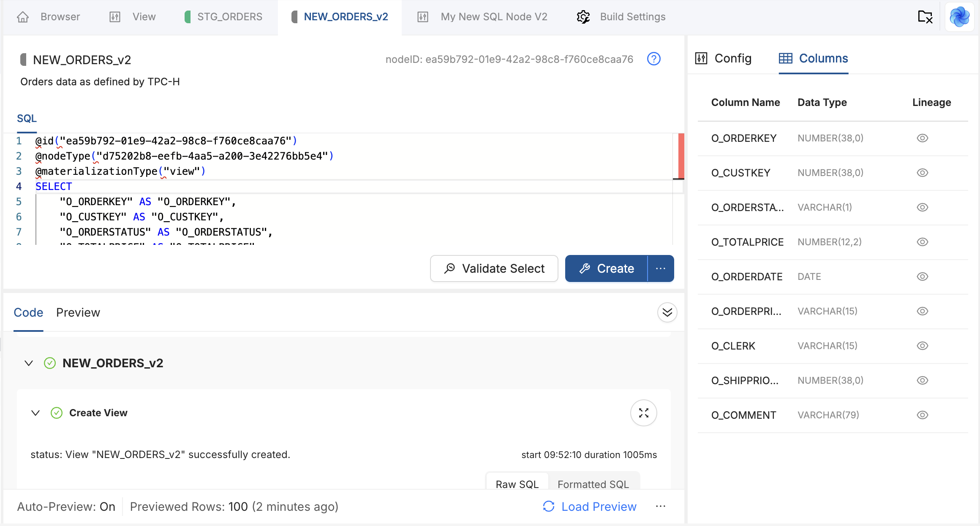Switch to Formatted SQL view
The image size is (980, 526).
593,484
